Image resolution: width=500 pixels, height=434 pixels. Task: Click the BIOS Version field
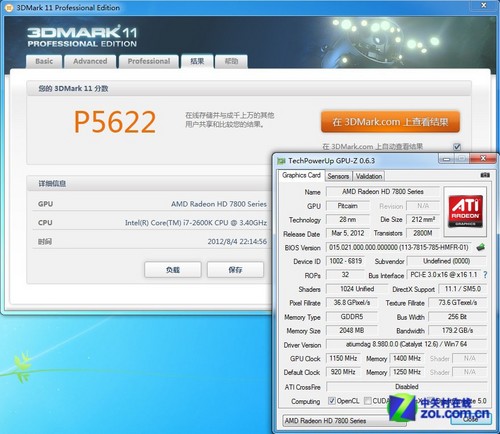pyautogui.click(x=399, y=247)
